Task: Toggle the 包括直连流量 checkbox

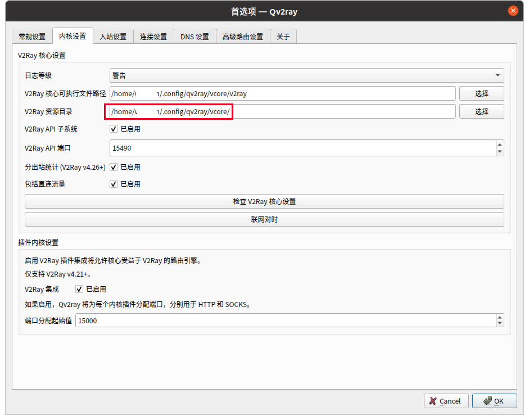Action: pyautogui.click(x=114, y=184)
